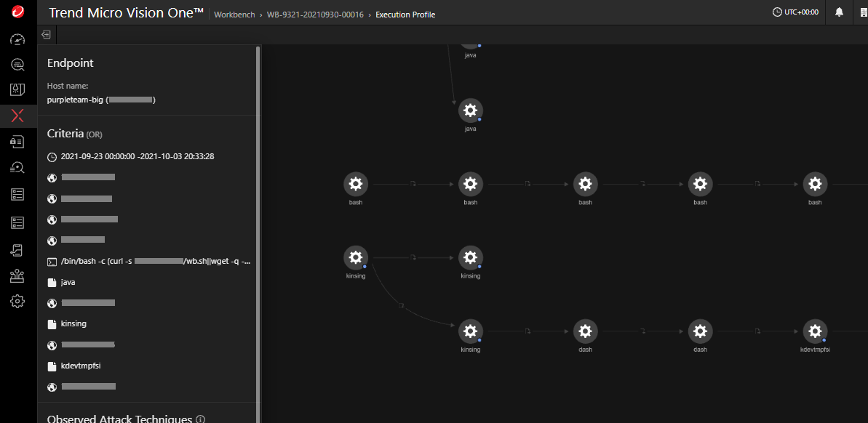Select the kdevtmpfsi process node
Image resolution: width=868 pixels, height=423 pixels.
[815, 331]
